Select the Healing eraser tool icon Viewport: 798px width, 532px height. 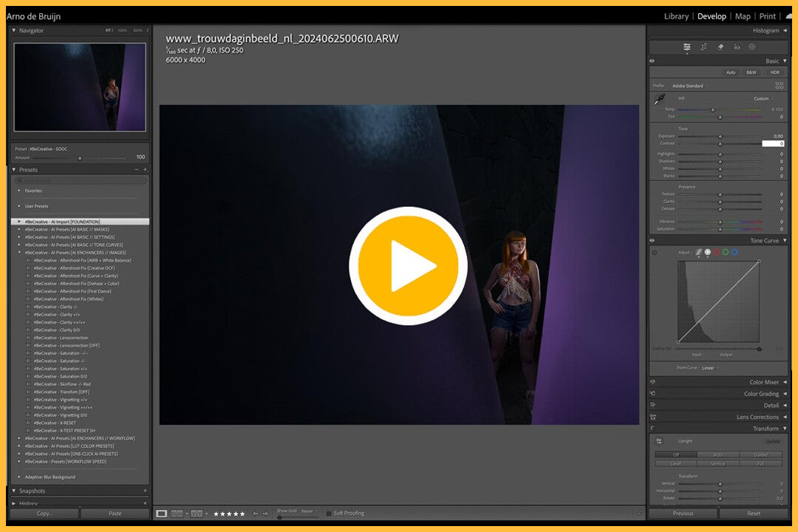[x=720, y=47]
